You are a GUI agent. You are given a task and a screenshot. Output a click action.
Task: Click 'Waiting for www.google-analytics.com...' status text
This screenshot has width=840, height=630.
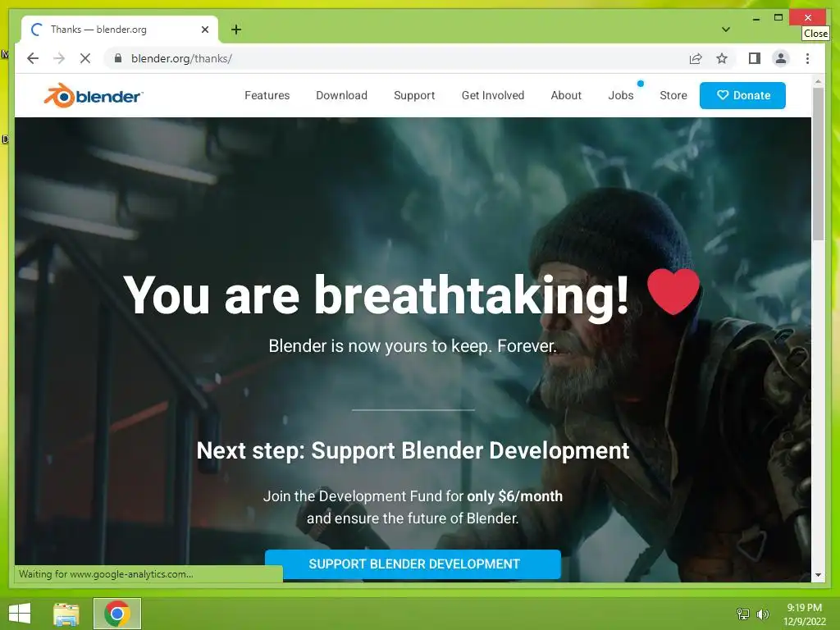(x=106, y=574)
